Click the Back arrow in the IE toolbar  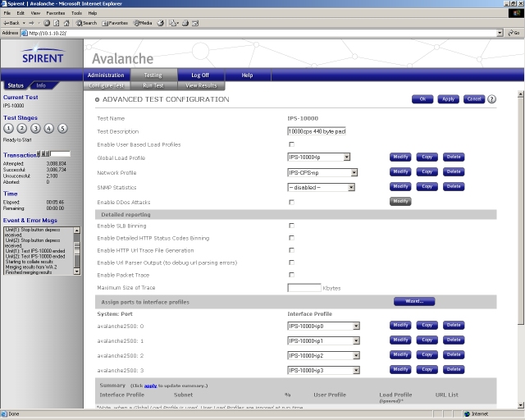(x=11, y=23)
